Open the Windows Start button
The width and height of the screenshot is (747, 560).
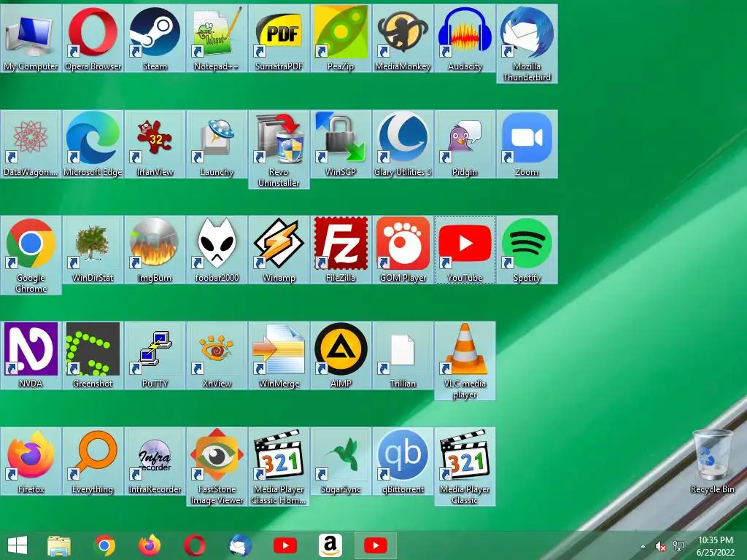(x=18, y=545)
